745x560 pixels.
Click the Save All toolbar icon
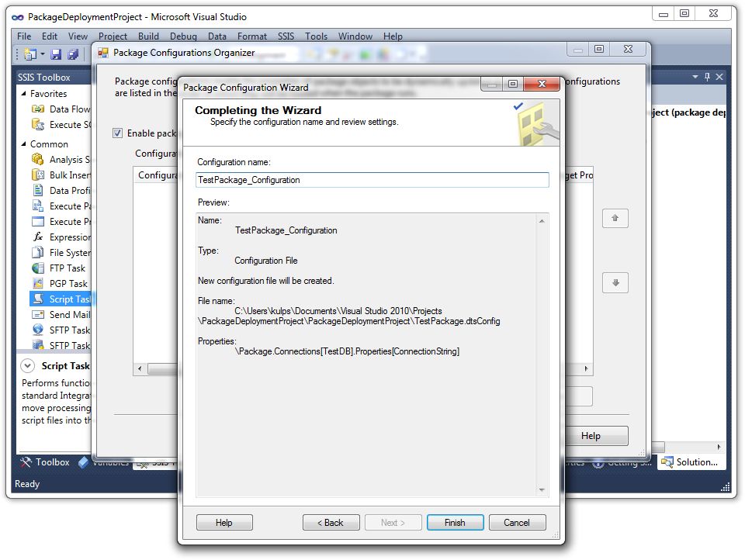(x=73, y=54)
